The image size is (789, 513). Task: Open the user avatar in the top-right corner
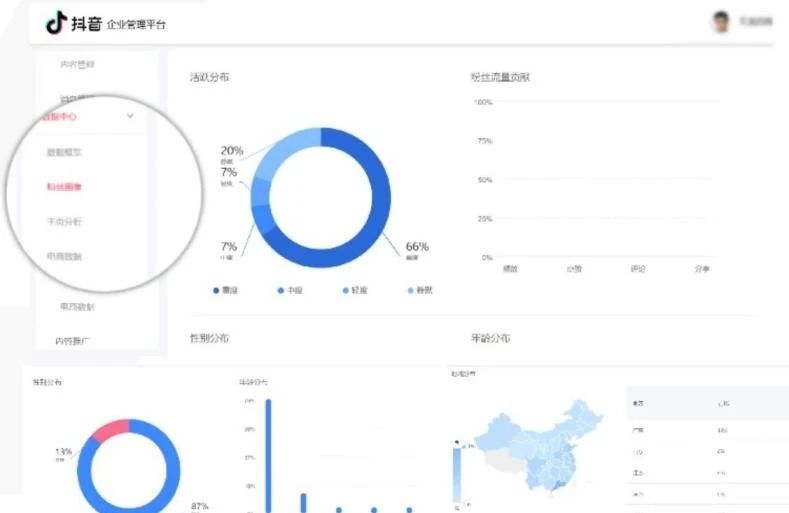point(721,22)
